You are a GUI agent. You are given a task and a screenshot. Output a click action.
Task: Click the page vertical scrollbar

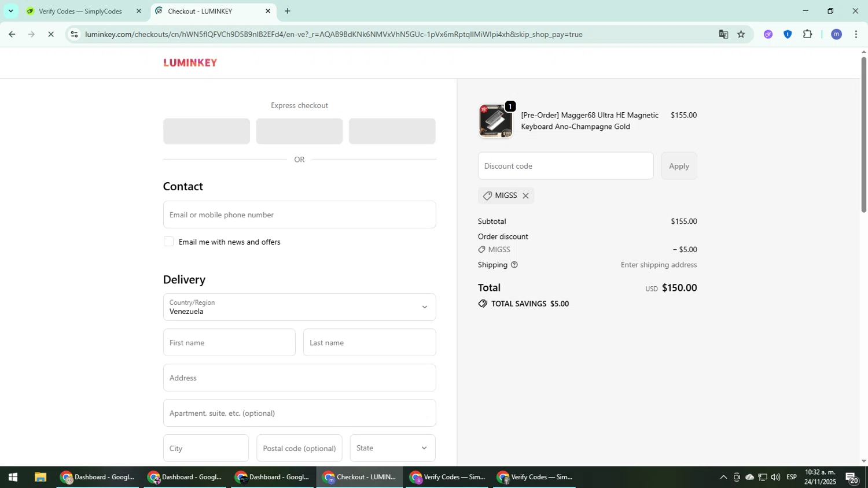[864, 134]
